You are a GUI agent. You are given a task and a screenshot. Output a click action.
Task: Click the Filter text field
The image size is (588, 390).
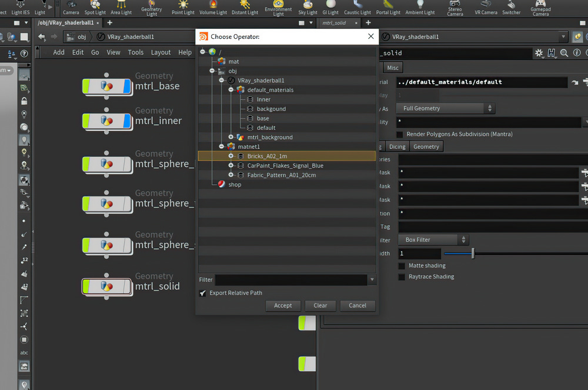click(x=291, y=280)
